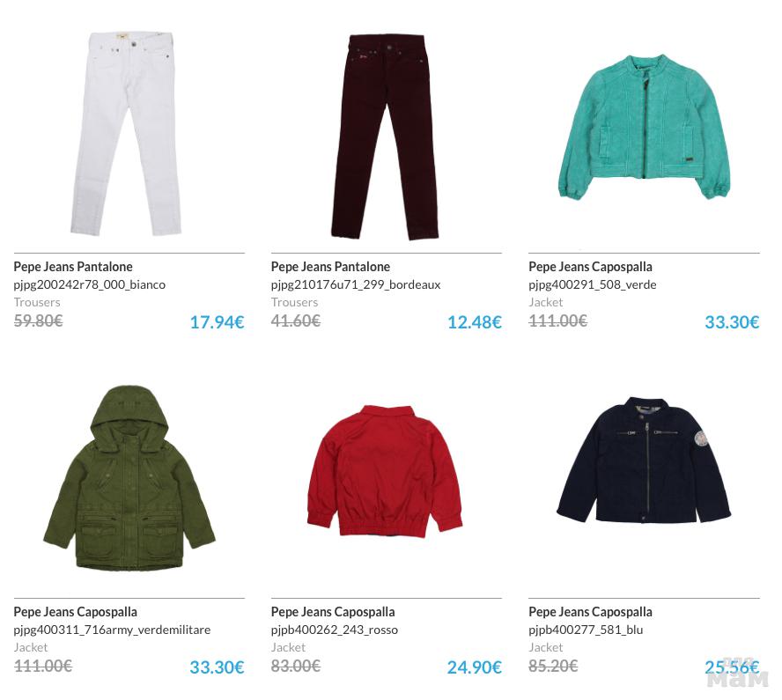Click the Jacket category under the red jacket
The width and height of the screenshot is (782, 700).
(288, 647)
